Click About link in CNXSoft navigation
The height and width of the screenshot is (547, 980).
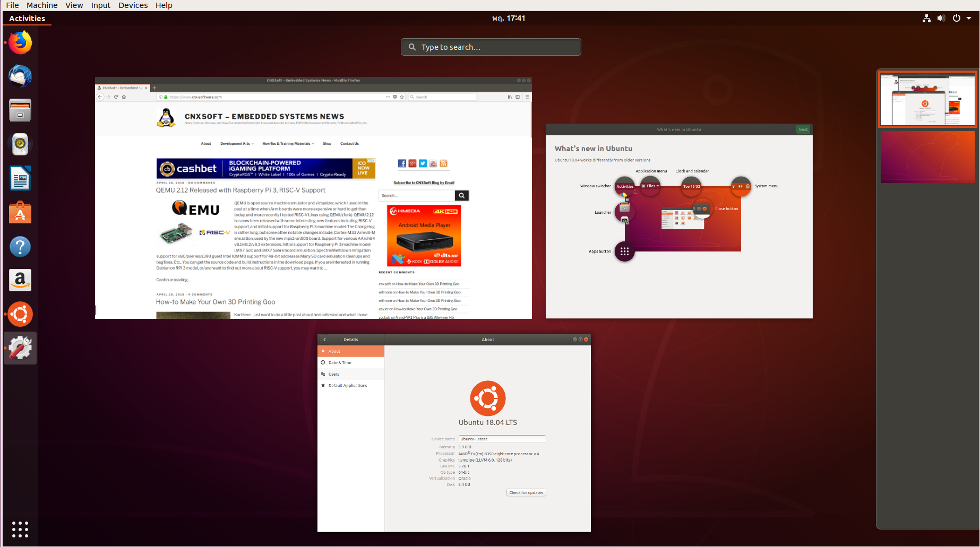[x=206, y=144]
